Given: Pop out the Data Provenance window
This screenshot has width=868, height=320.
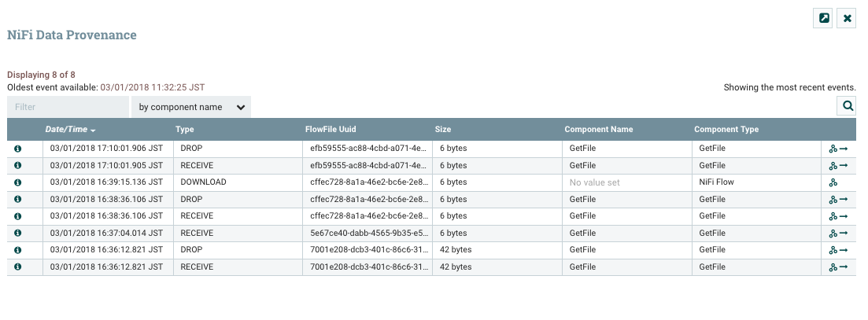Looking at the screenshot, I should click(823, 18).
